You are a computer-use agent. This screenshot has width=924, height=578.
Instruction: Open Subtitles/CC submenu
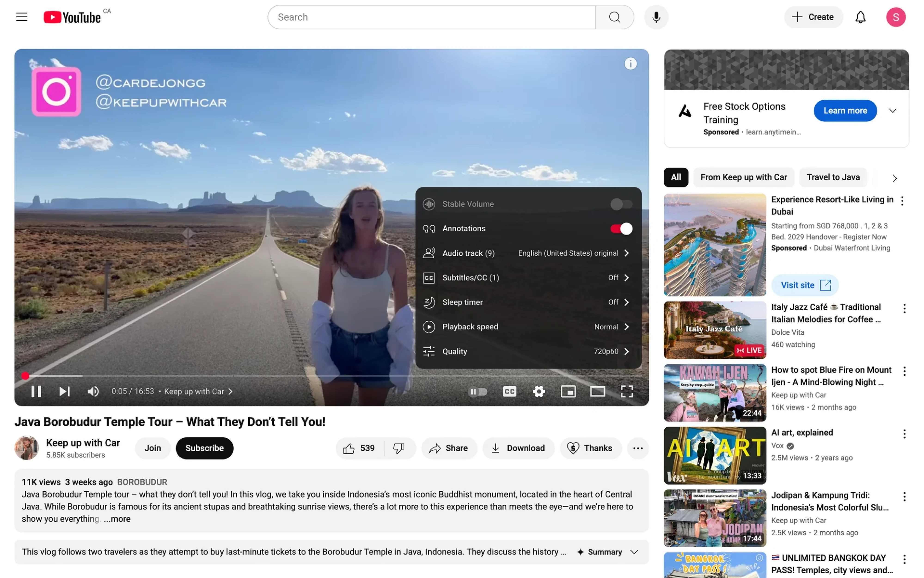coord(528,277)
